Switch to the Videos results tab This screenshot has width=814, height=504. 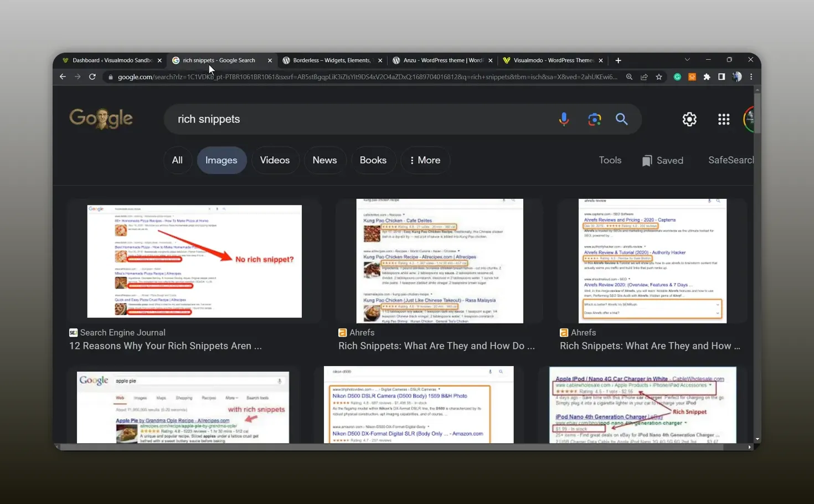point(275,160)
